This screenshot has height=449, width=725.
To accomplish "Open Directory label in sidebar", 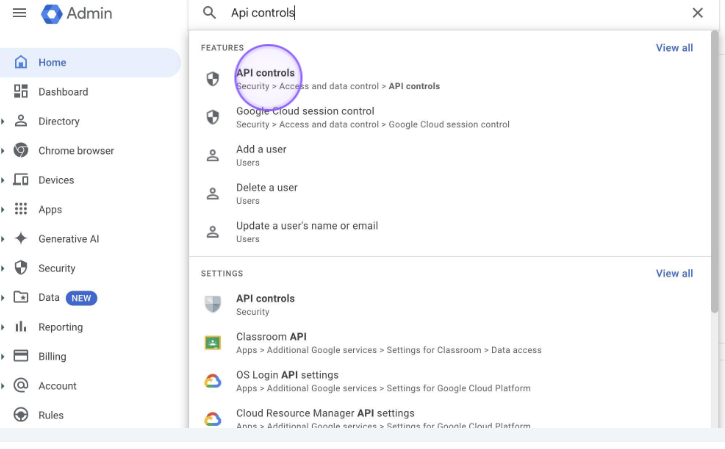I will tap(59, 121).
